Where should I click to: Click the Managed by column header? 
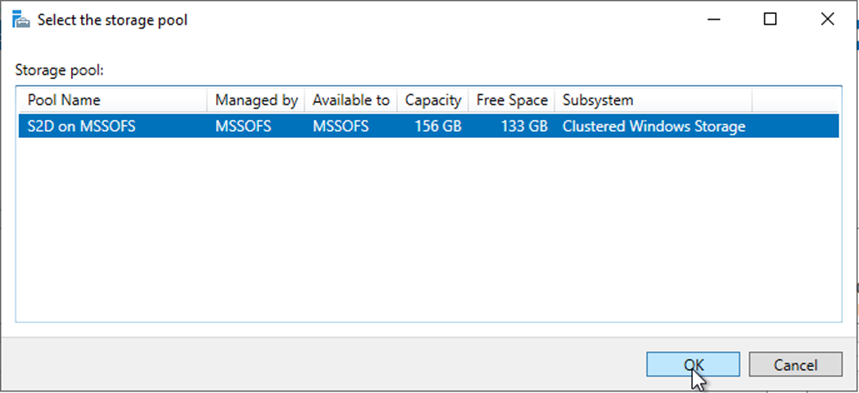[x=256, y=100]
